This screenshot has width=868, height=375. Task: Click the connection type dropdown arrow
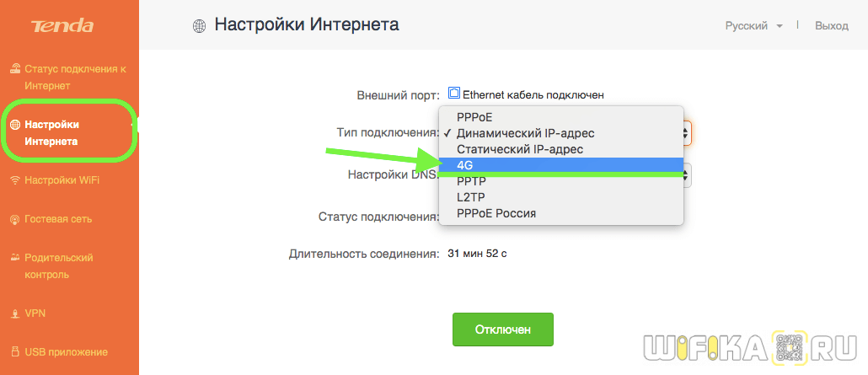point(687,132)
